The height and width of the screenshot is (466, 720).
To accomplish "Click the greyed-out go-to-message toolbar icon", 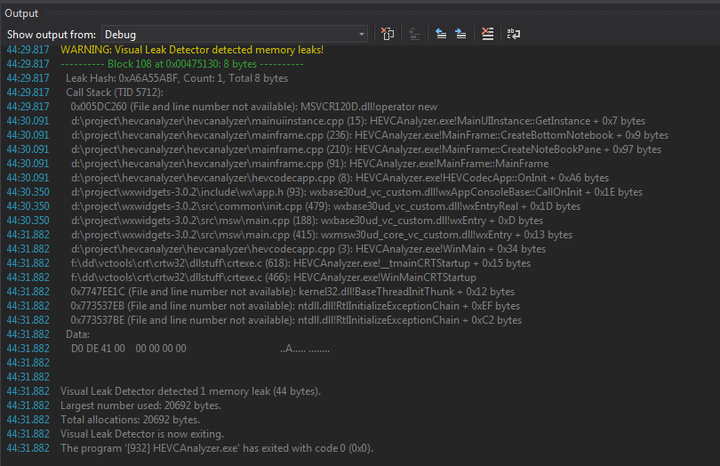I will (415, 34).
